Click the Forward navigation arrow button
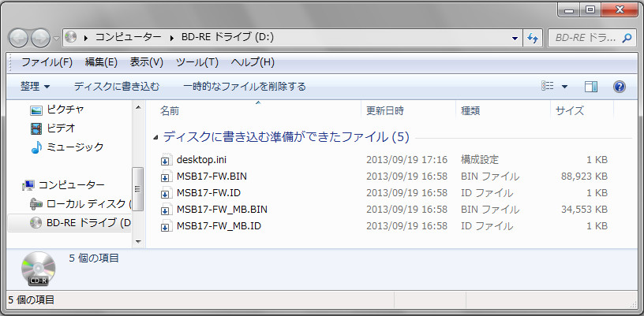The width and height of the screenshot is (644, 316). coord(40,37)
